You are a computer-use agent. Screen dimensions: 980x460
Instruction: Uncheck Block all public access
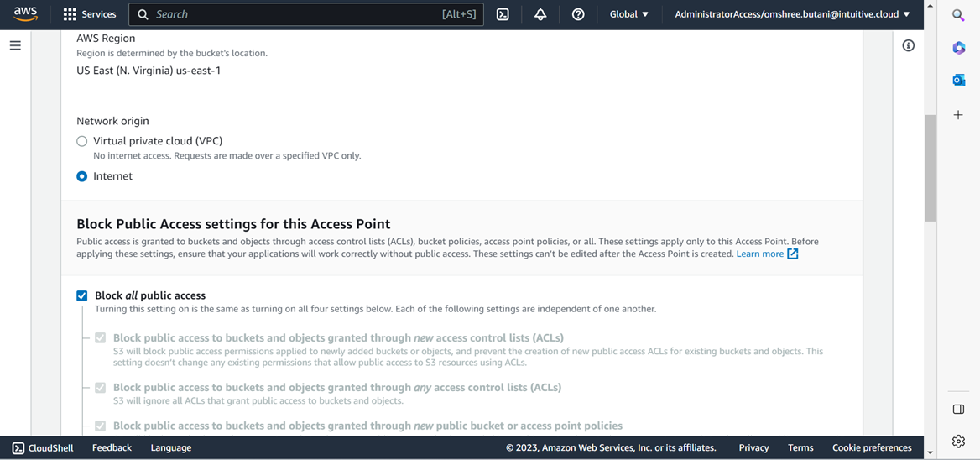tap(82, 295)
